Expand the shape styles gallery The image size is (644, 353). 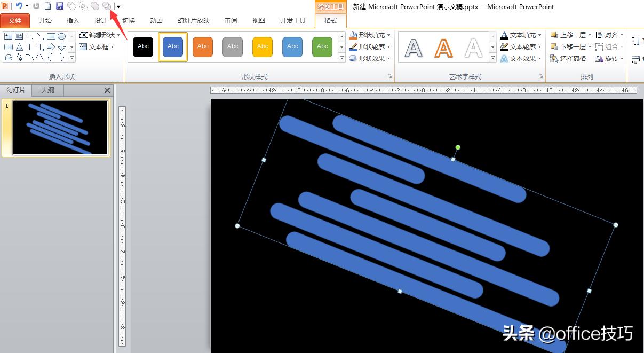[x=342, y=59]
